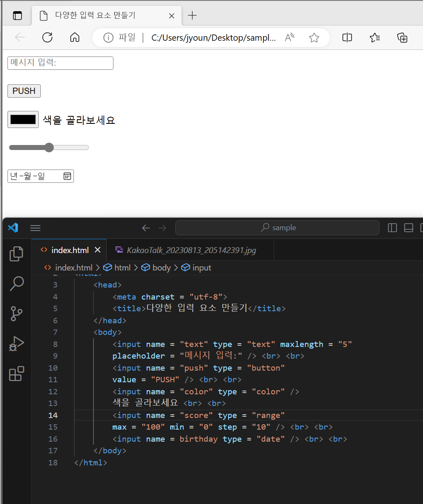Toggle bottom panel layout icon

(x=408, y=228)
